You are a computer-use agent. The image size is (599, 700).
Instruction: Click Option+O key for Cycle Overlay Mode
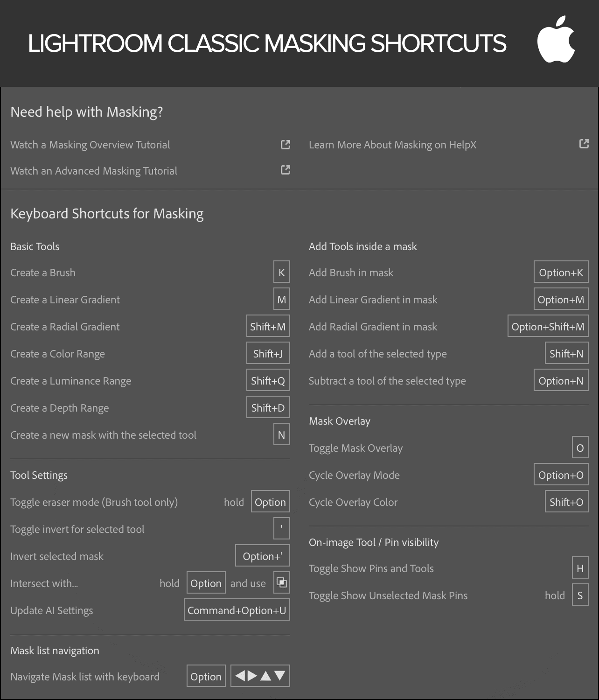pos(561,474)
